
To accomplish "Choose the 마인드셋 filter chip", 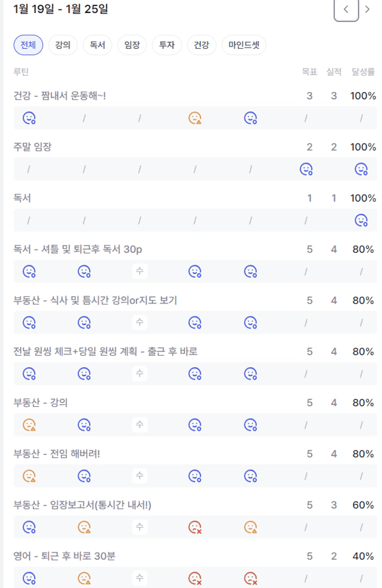I will (x=244, y=45).
